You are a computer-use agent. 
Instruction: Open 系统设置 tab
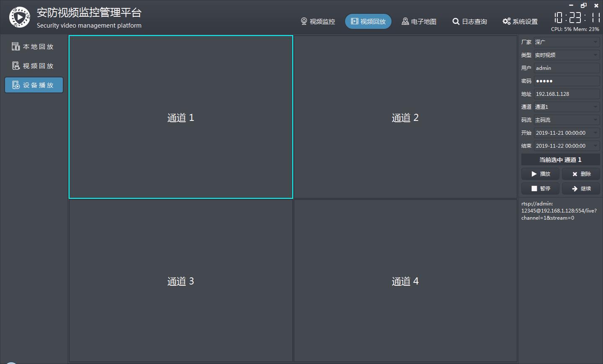520,21
